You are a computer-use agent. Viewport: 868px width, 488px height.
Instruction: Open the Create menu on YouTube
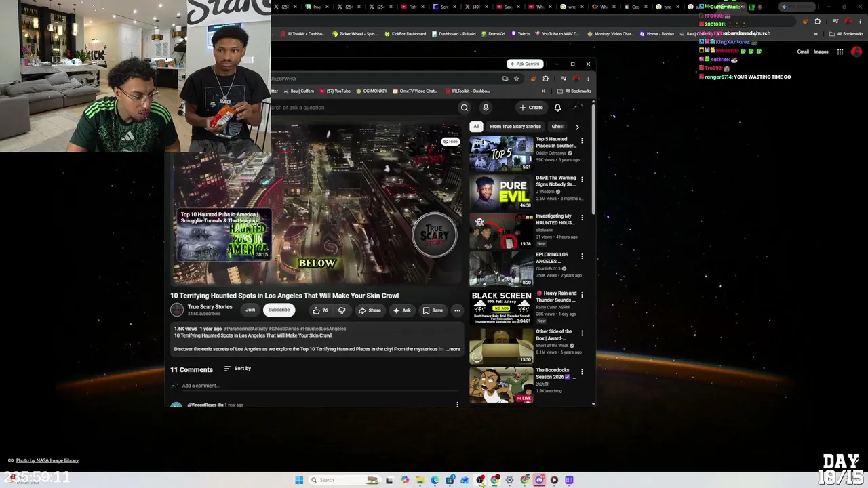pos(531,108)
